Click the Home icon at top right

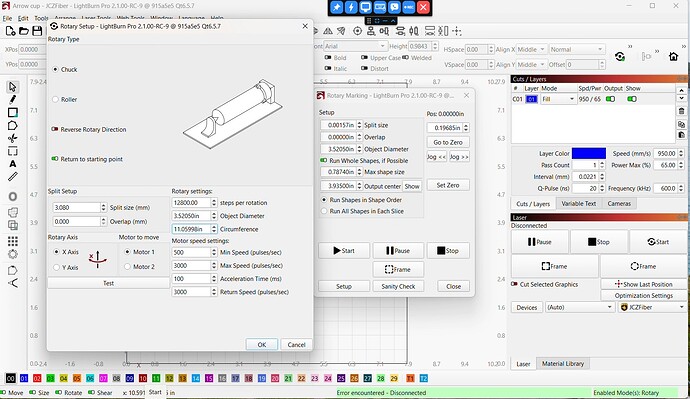673,56
